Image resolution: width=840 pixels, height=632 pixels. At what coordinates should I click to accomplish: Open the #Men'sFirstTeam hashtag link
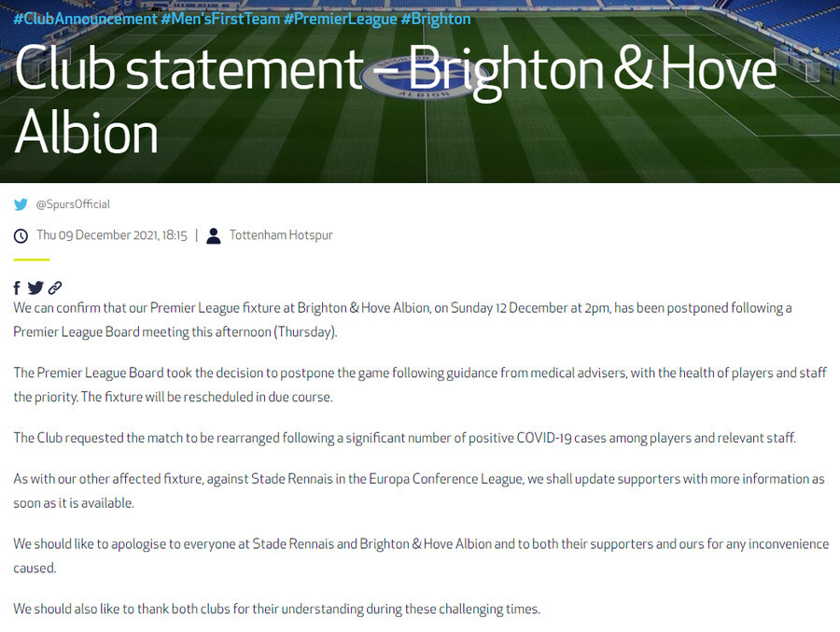pyautogui.click(x=220, y=19)
